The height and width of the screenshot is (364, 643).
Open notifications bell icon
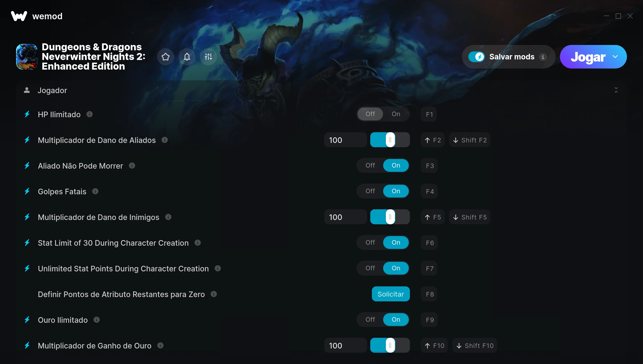[187, 57]
